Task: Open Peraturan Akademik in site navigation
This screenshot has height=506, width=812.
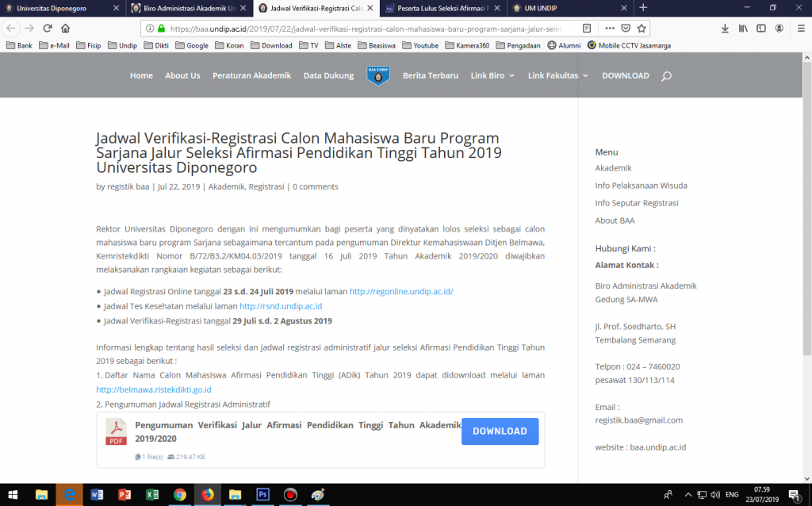Action: (251, 75)
